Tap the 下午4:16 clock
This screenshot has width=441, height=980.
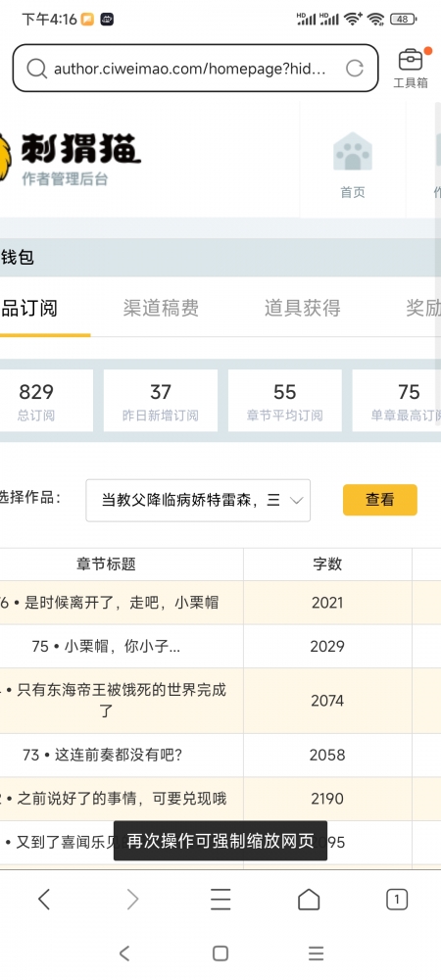coord(49,20)
